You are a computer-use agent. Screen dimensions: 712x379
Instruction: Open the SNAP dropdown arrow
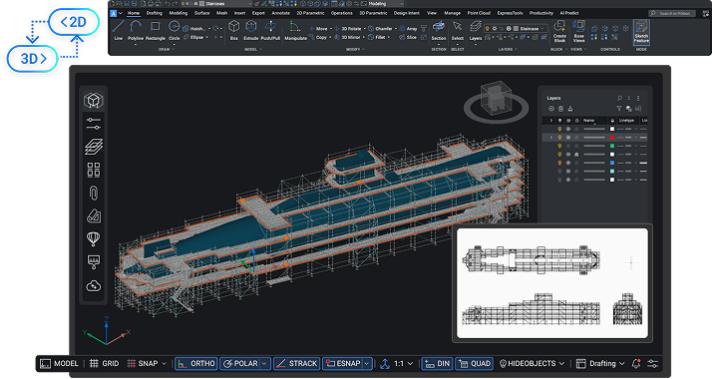tap(164, 364)
